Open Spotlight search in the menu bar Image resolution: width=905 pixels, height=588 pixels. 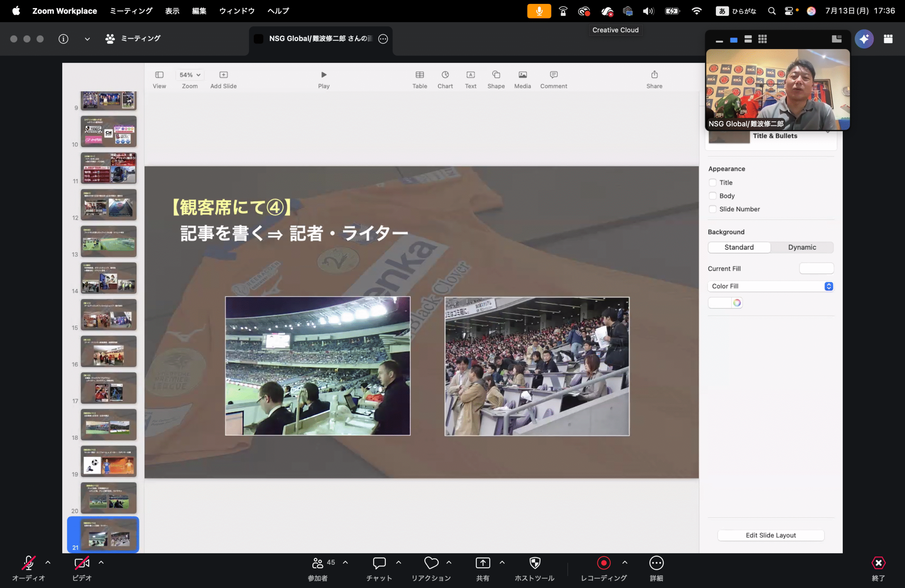tap(771, 11)
